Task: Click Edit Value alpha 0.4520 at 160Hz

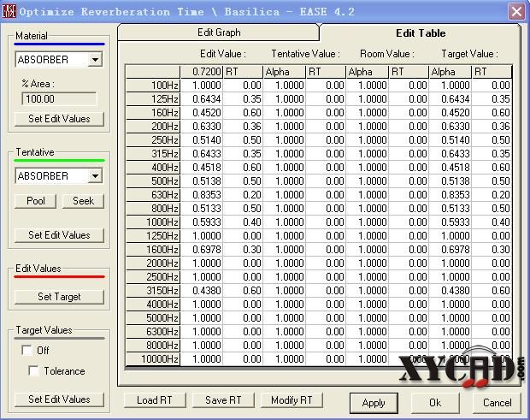Action: [202, 113]
